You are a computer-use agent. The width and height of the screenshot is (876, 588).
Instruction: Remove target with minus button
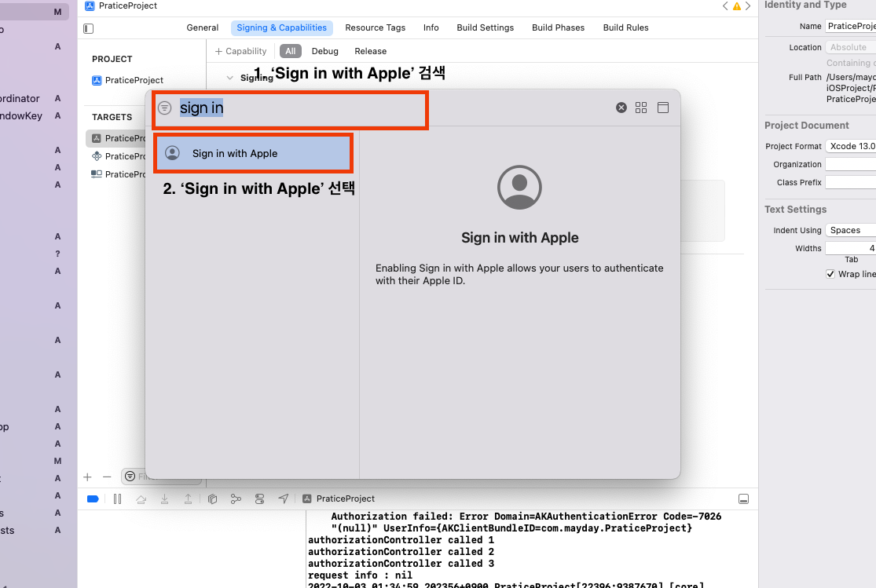[x=107, y=477]
